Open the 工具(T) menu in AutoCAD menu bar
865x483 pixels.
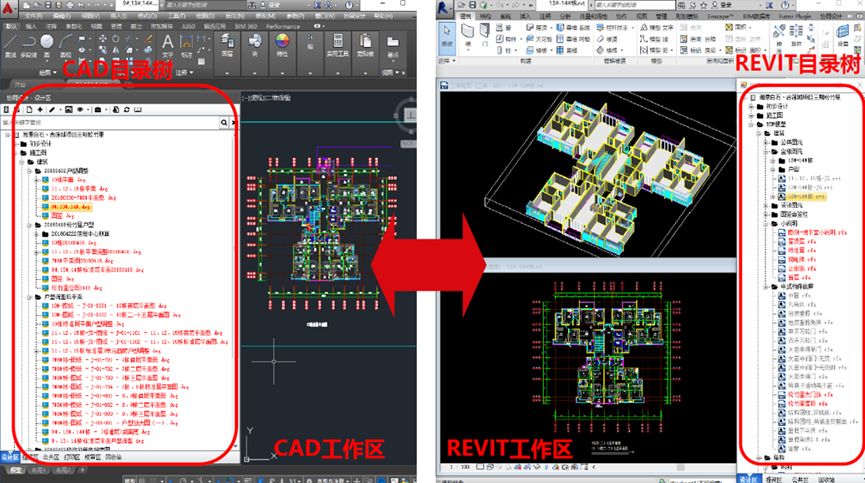coord(176,17)
